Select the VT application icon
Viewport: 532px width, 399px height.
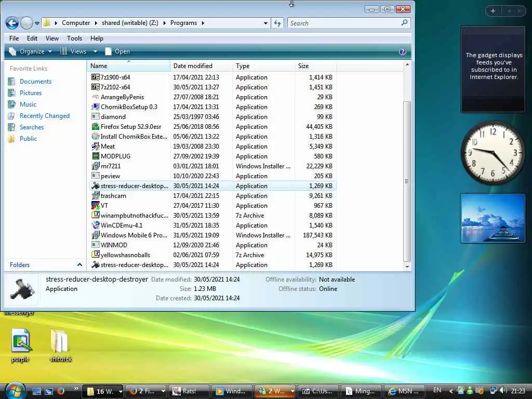[x=96, y=205]
